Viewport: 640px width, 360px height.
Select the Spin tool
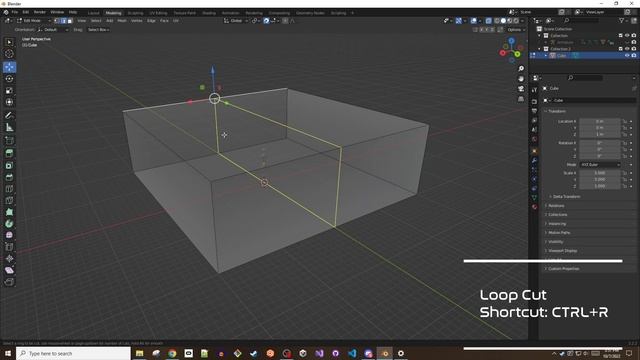(x=9, y=224)
